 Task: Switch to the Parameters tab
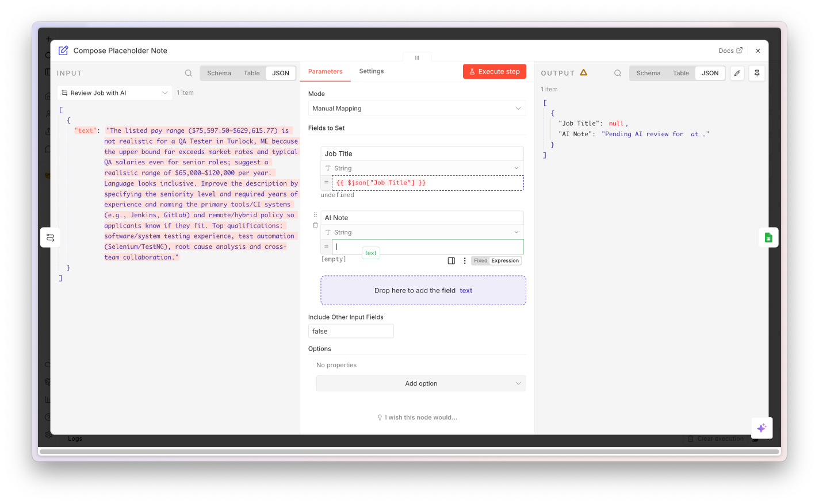[x=325, y=71]
